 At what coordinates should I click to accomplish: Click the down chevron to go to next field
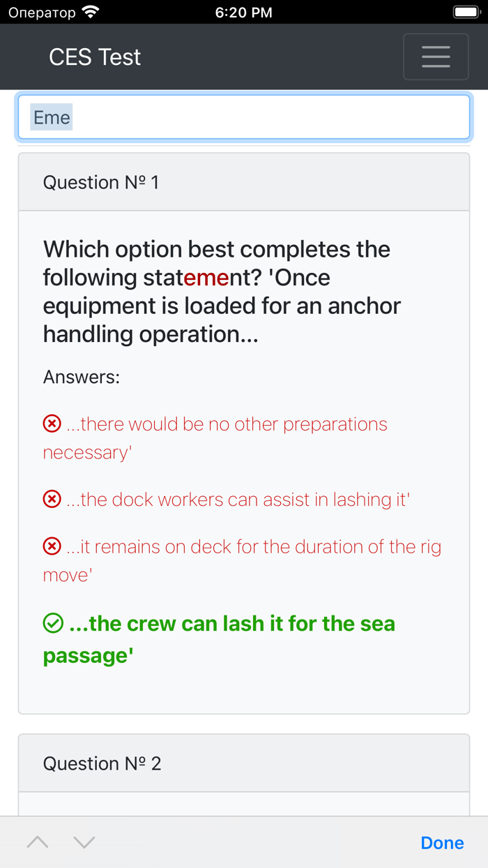coord(84,842)
